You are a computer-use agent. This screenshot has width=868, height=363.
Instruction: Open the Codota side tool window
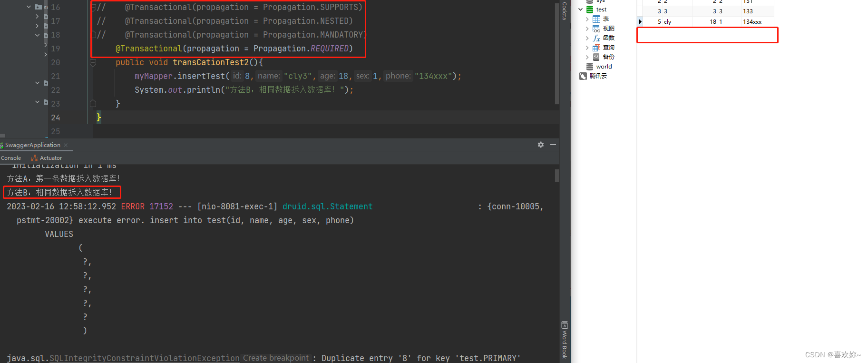coord(565,10)
